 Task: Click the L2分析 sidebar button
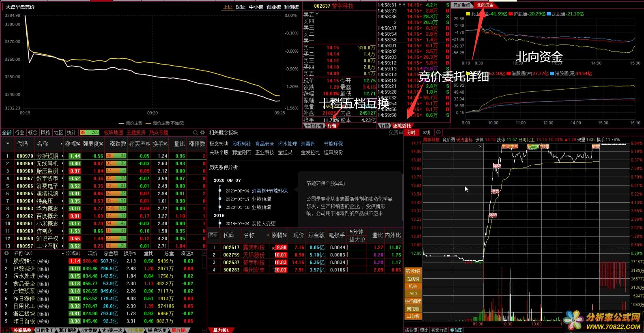(413, 316)
